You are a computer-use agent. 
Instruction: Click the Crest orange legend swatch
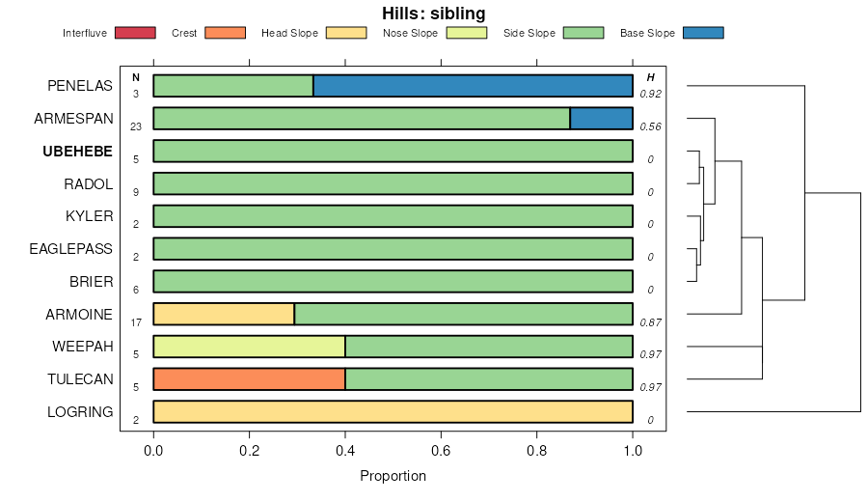pyautogui.click(x=225, y=33)
